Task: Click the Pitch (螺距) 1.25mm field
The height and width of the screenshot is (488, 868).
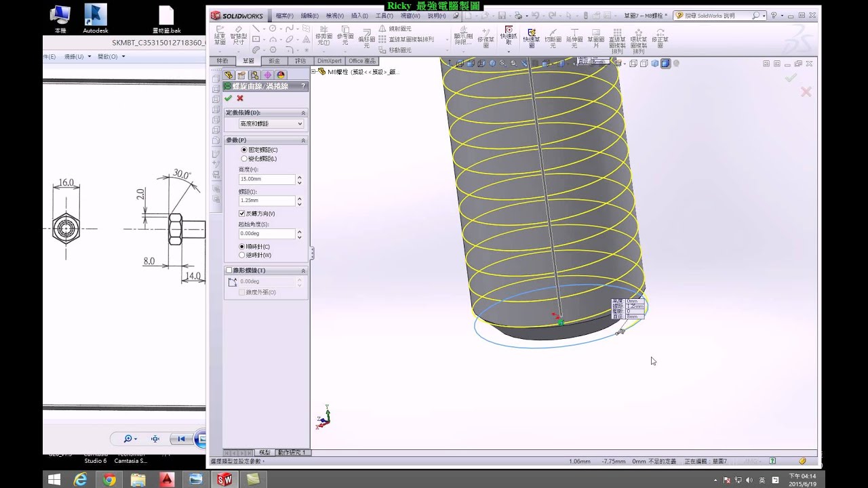Action: click(267, 201)
